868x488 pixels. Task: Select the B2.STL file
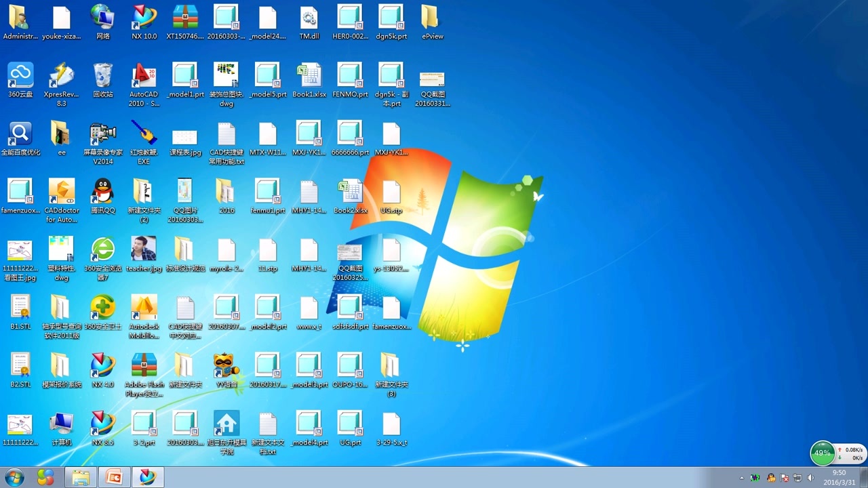[20, 370]
